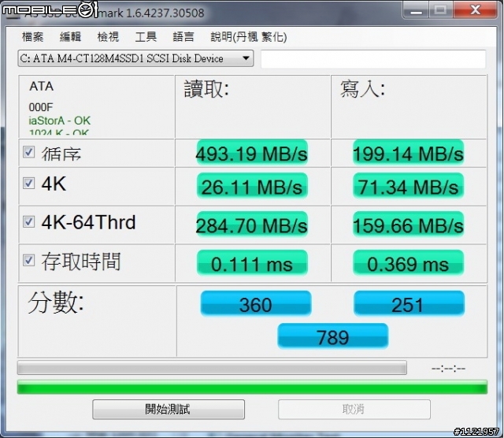The width and height of the screenshot is (504, 438).
Task: Close the AS SSD Benchmark window
Action: pos(476,10)
